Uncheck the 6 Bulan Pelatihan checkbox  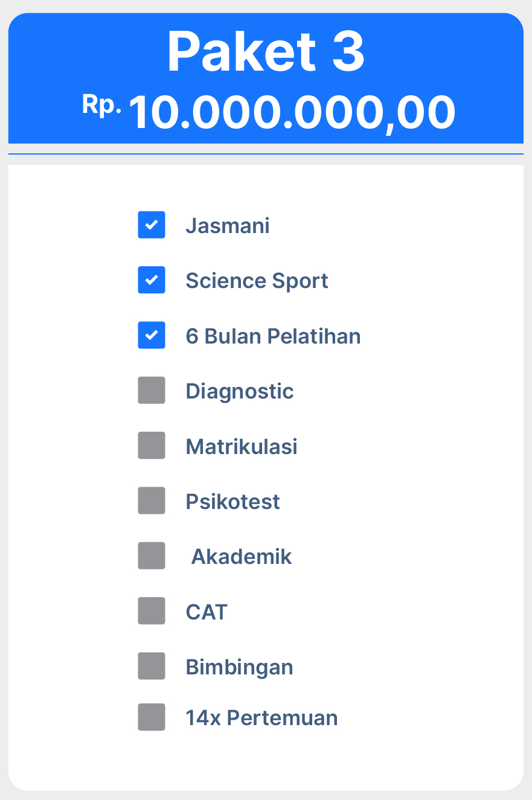152,336
